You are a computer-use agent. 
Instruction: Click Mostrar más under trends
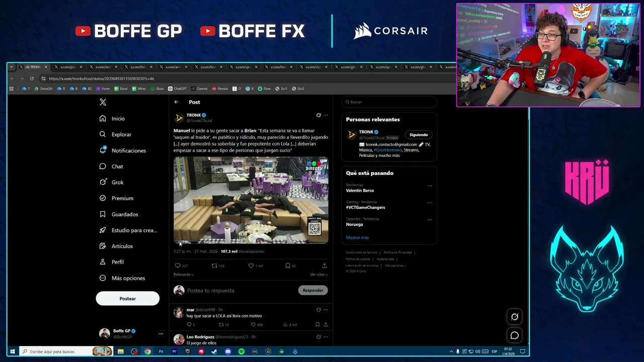357,237
